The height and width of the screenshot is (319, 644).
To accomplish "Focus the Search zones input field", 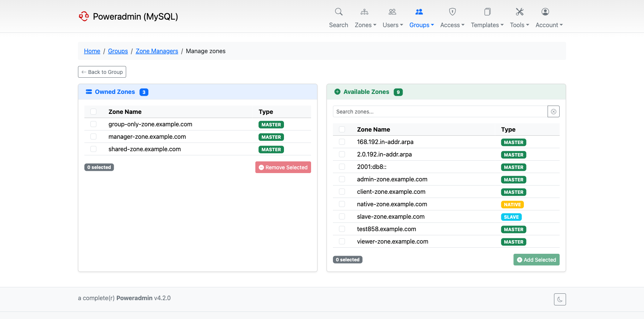I will [x=440, y=112].
